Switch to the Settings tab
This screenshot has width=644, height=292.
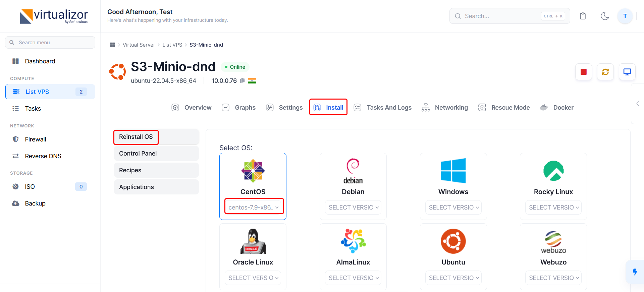284,108
